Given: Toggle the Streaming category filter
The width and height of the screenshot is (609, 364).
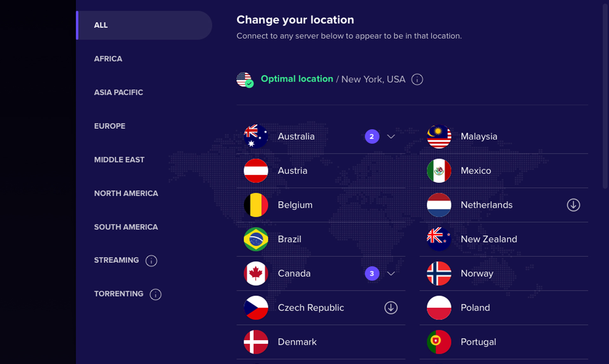Looking at the screenshot, I should pos(117,260).
